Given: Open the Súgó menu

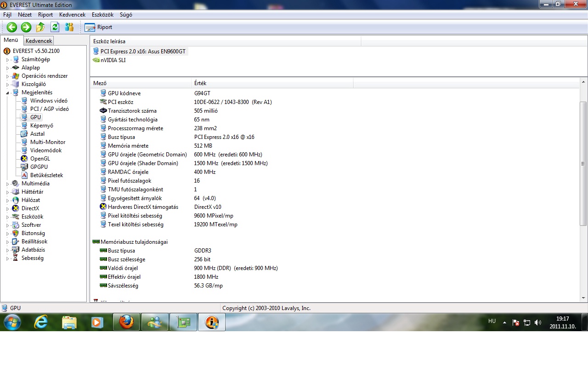Looking at the screenshot, I should coord(126,15).
